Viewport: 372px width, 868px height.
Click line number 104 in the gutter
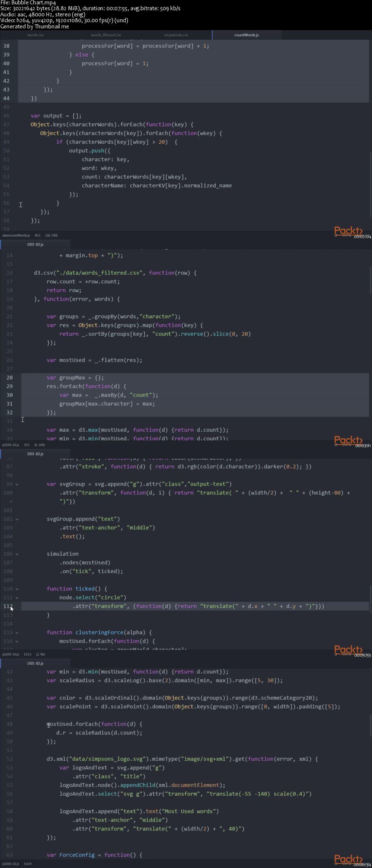tap(8, 536)
